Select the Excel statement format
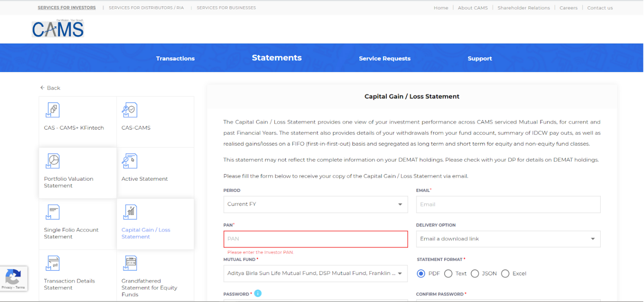 click(505, 273)
